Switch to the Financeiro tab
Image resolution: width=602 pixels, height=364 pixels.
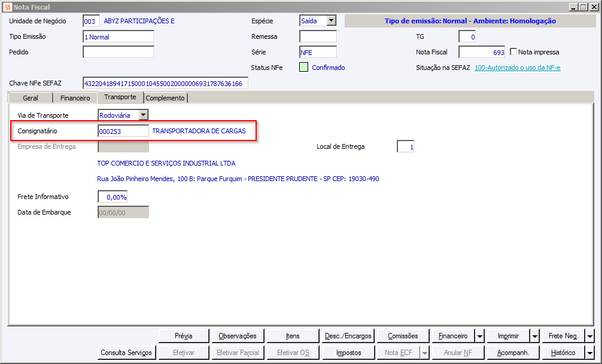[x=75, y=98]
